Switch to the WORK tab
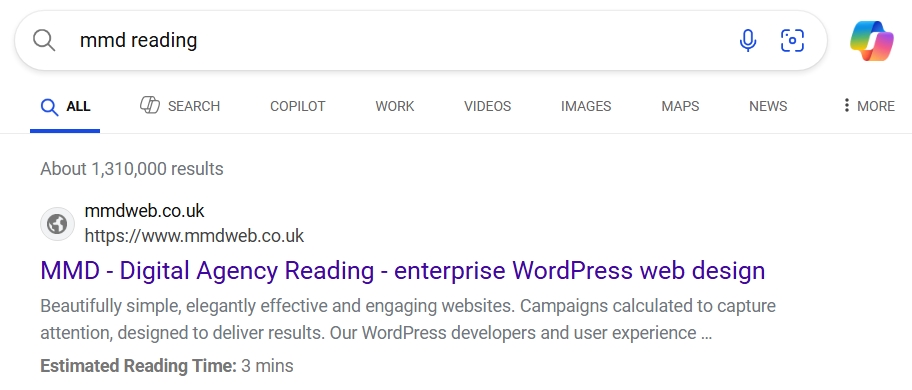This screenshot has width=912, height=390. [394, 106]
